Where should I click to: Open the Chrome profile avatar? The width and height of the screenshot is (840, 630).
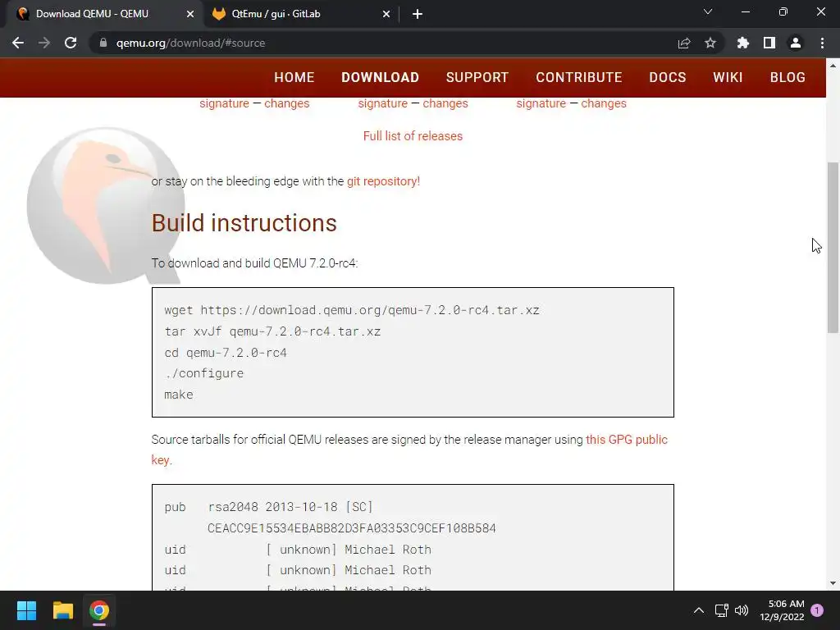(x=796, y=43)
